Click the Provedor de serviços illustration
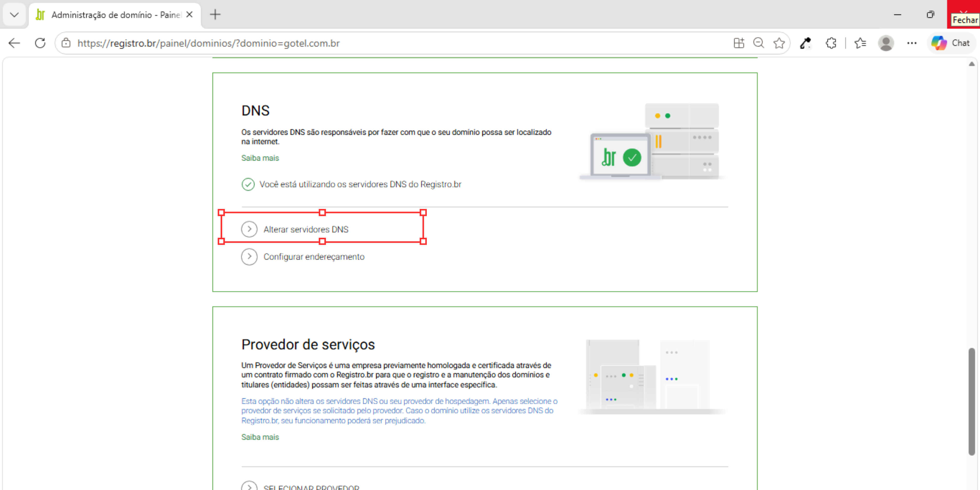This screenshot has height=490, width=980. pos(652,377)
